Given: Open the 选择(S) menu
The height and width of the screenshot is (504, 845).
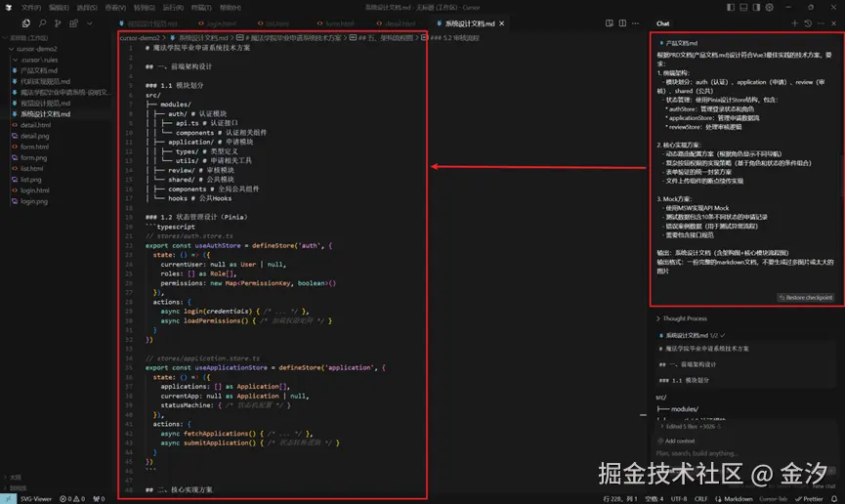Looking at the screenshot, I should [87, 8].
